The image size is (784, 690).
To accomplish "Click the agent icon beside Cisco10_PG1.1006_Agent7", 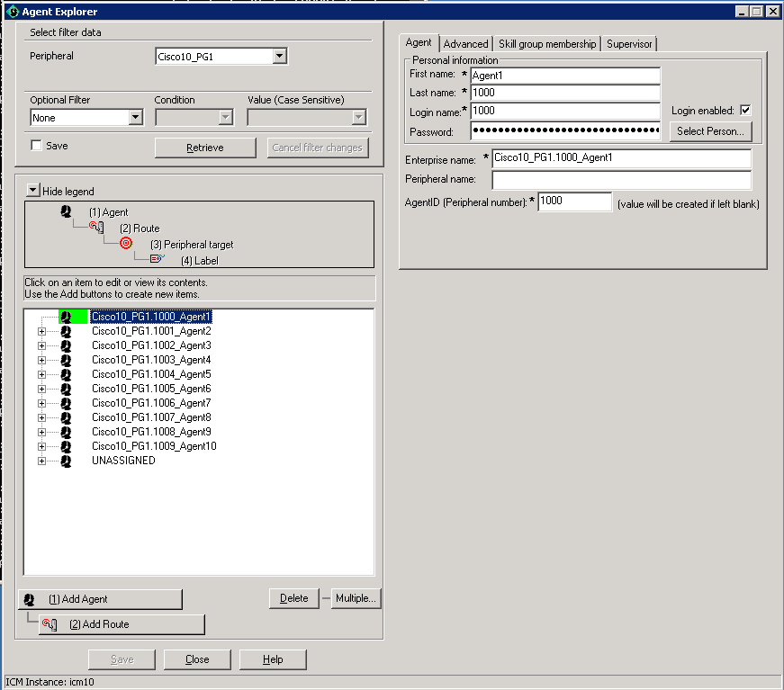I will (66, 403).
